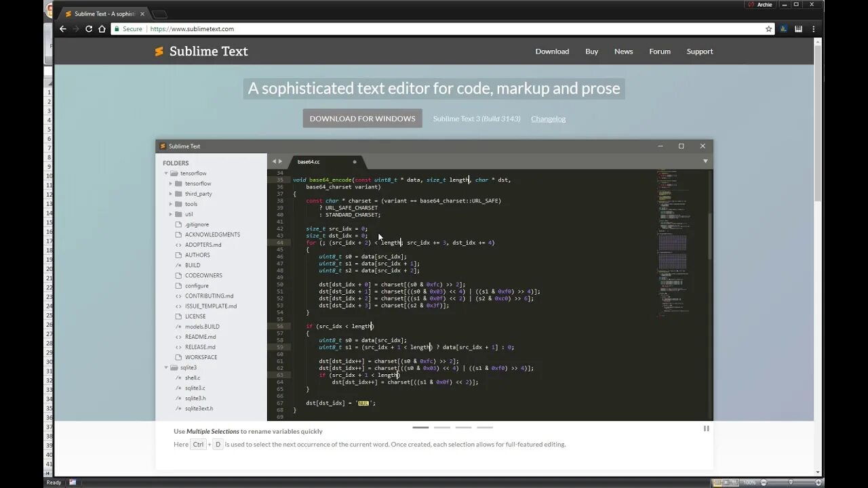
Task: Open the Buy page in nav
Action: tap(592, 52)
